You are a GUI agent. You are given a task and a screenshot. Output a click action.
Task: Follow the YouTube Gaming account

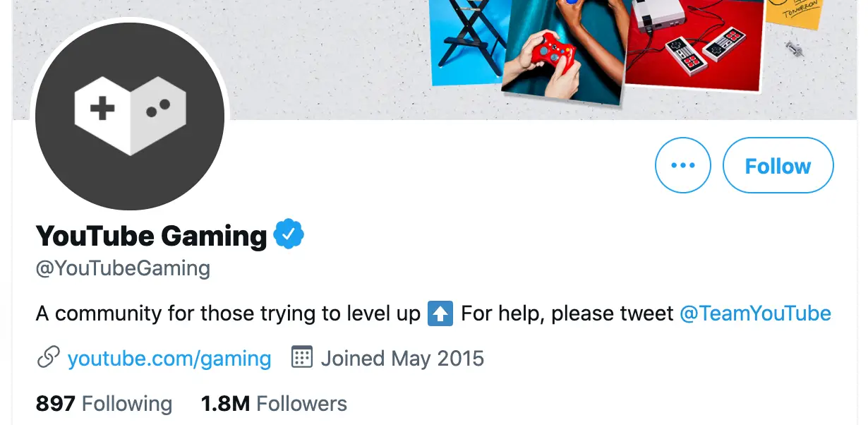pyautogui.click(x=778, y=166)
